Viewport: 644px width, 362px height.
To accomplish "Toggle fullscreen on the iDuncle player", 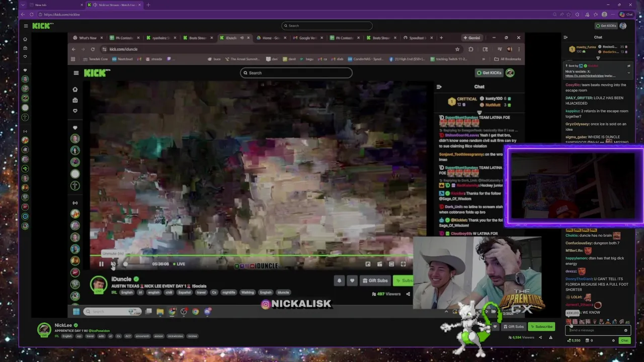I will pyautogui.click(x=403, y=264).
